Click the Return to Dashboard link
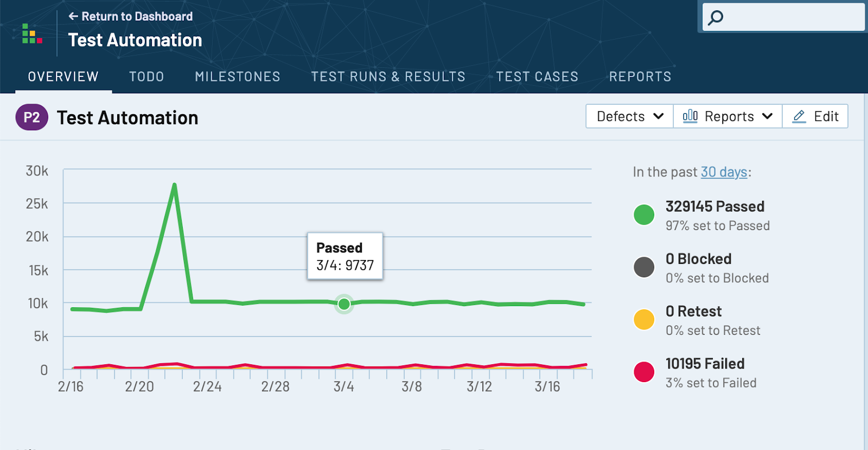The height and width of the screenshot is (450, 868). coord(137,16)
